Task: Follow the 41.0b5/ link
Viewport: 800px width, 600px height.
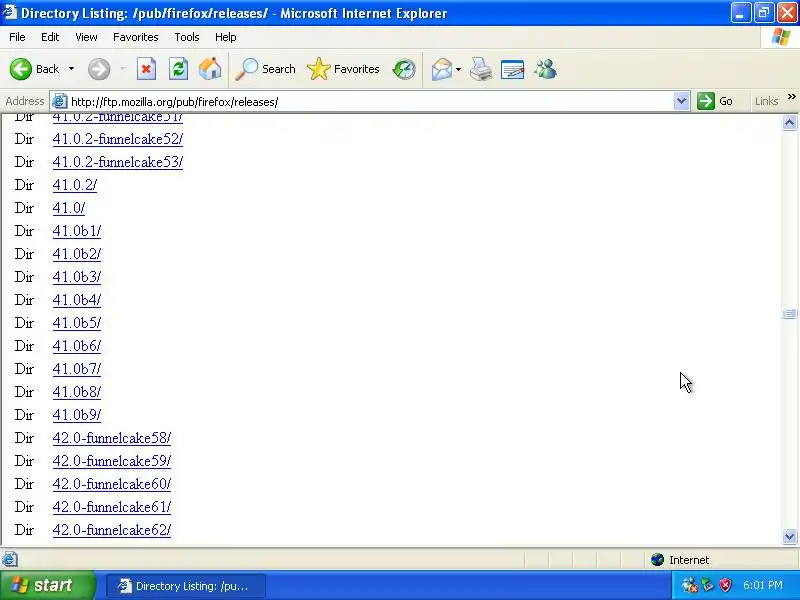Action: [77, 322]
